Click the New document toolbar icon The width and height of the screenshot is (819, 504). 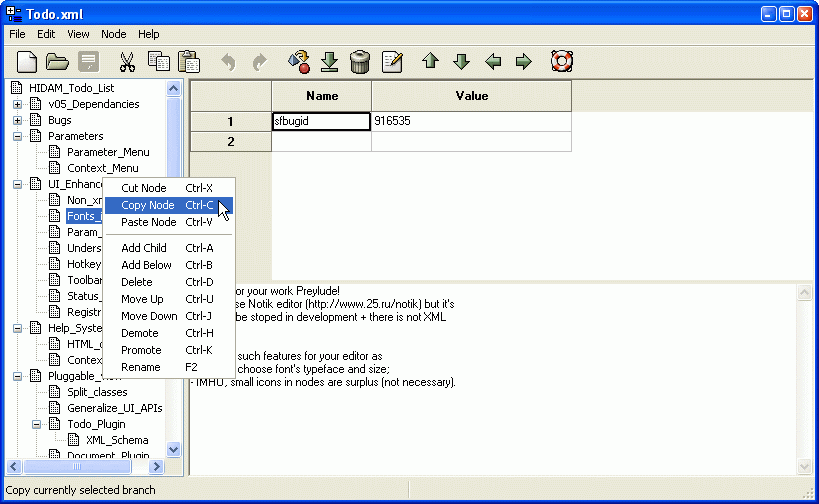point(26,62)
